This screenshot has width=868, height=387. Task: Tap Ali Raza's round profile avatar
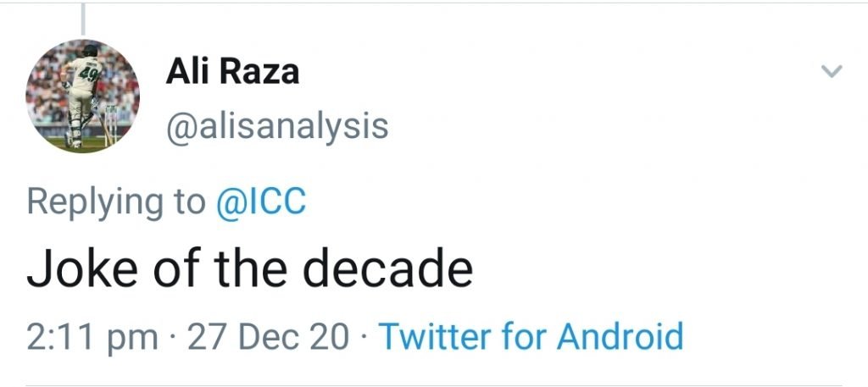coord(82,96)
